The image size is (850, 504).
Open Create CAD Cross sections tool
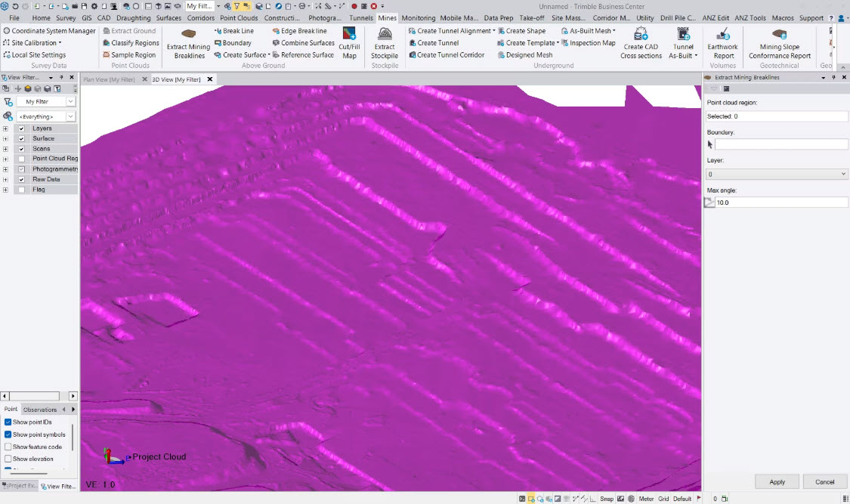(641, 43)
